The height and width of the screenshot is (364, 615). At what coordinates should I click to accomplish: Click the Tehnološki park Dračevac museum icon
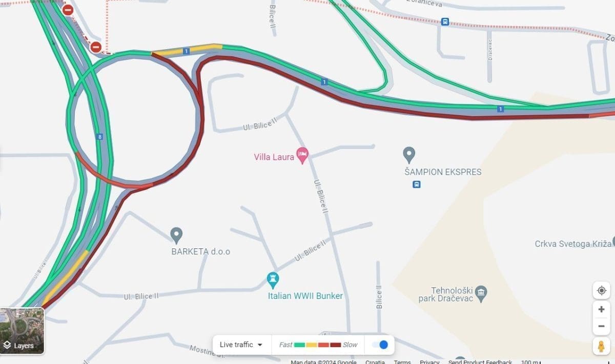(481, 293)
